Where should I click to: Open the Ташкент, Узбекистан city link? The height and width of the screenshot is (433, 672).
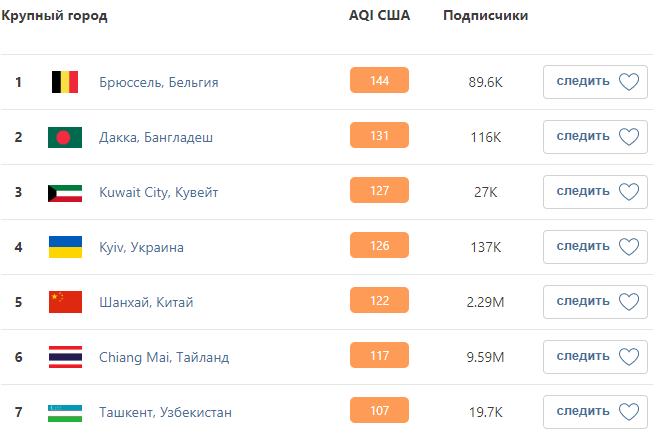[165, 412]
